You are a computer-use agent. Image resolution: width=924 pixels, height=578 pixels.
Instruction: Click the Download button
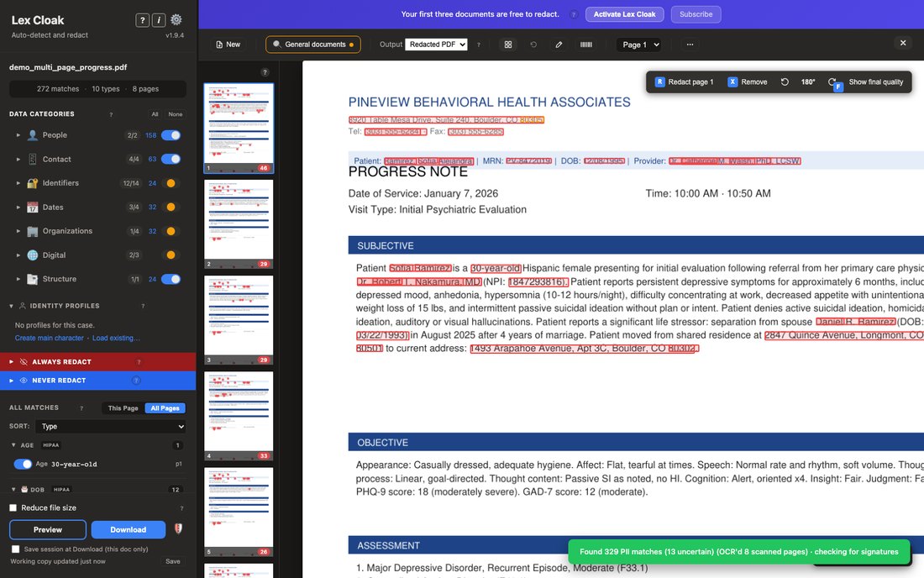click(x=129, y=529)
